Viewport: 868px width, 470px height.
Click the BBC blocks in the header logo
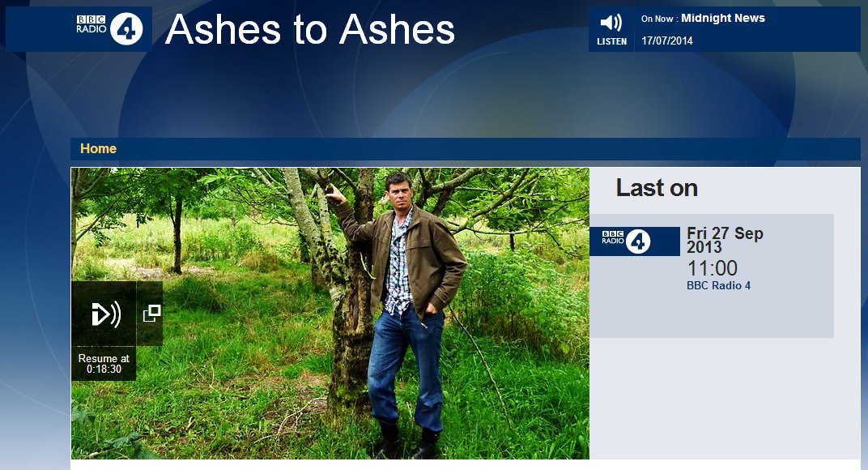click(91, 20)
